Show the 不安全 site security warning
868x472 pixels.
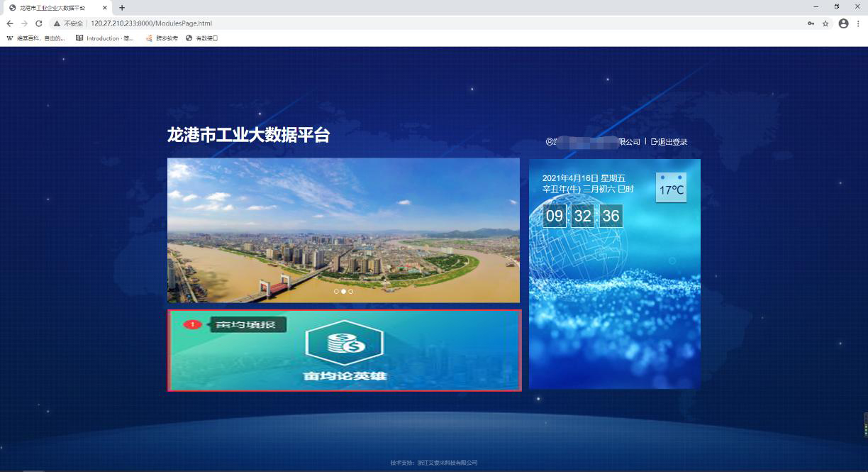tap(68, 23)
